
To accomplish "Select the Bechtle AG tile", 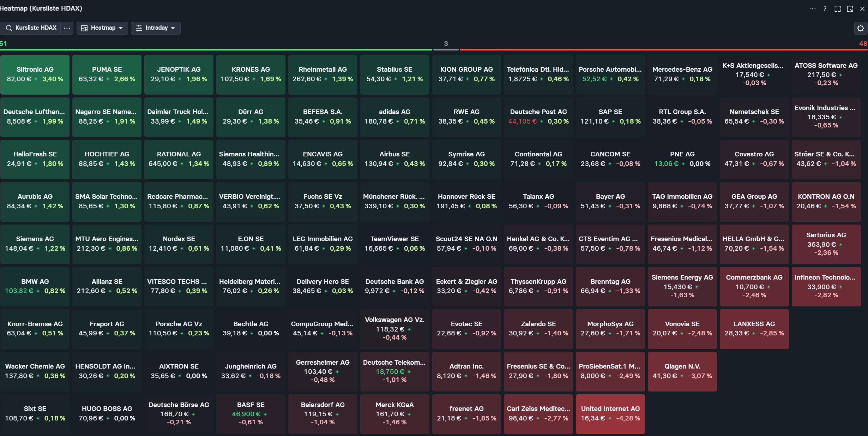I will pos(251,329).
